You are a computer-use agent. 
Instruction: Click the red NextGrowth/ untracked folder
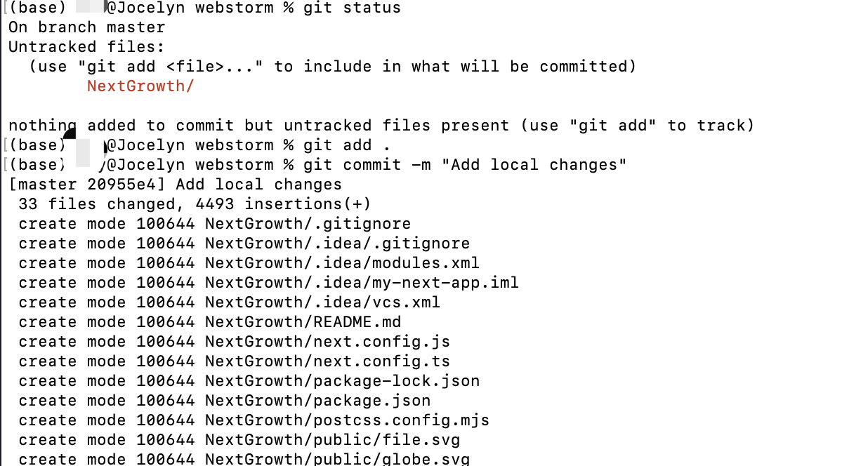tap(140, 86)
